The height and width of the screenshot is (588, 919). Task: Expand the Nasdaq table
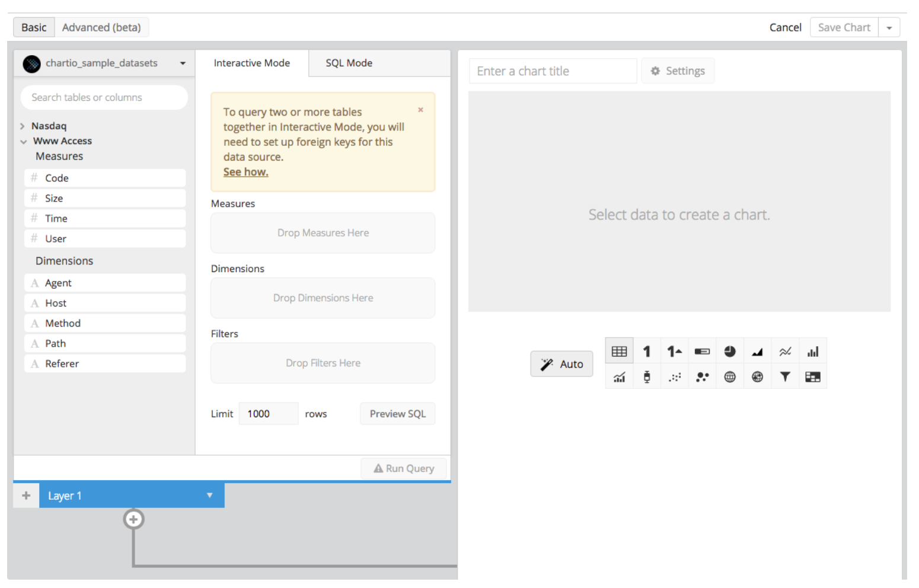click(x=23, y=126)
